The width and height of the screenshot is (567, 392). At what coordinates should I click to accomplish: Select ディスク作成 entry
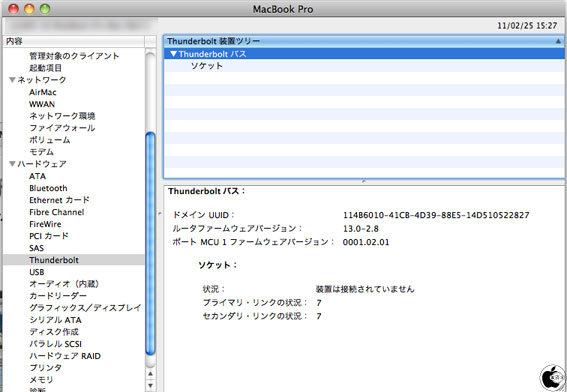click(x=54, y=332)
